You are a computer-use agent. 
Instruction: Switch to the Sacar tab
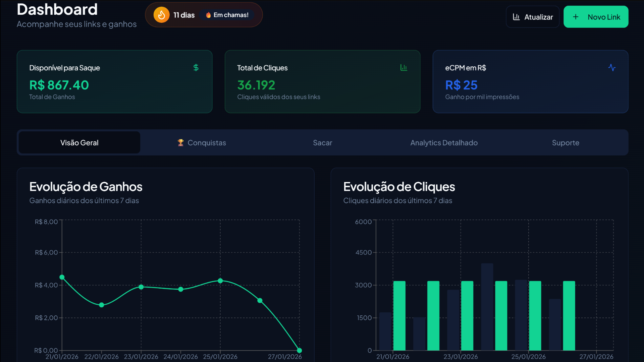click(x=322, y=143)
